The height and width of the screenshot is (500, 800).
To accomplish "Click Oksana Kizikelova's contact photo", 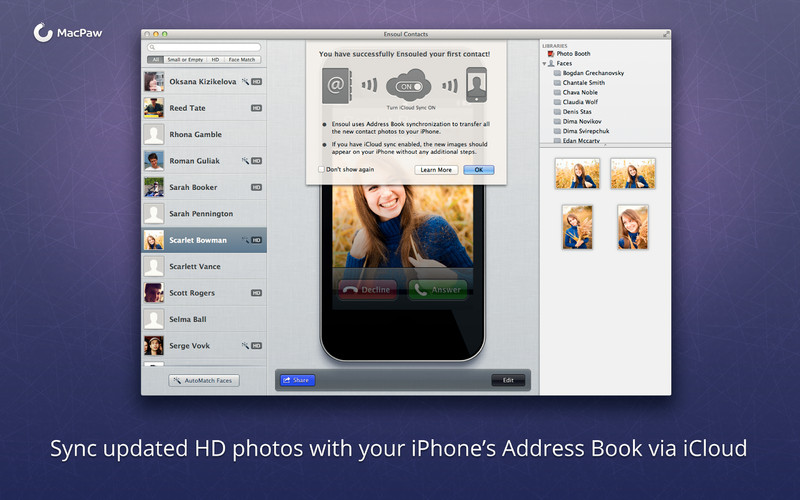I will pos(154,82).
